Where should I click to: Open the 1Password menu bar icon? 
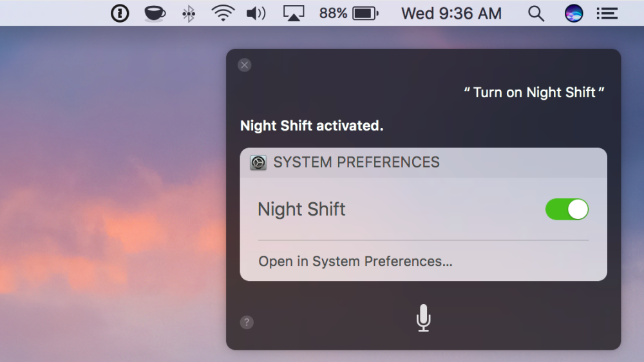[120, 13]
